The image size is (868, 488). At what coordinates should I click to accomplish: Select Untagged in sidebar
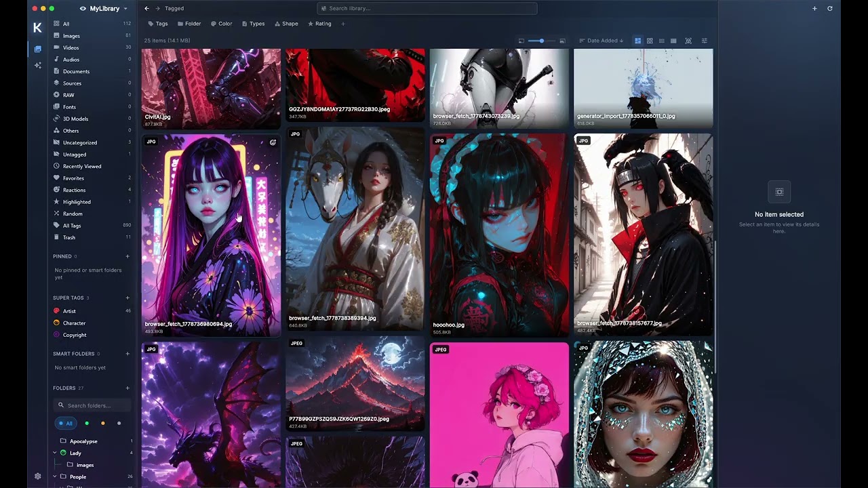92,155
